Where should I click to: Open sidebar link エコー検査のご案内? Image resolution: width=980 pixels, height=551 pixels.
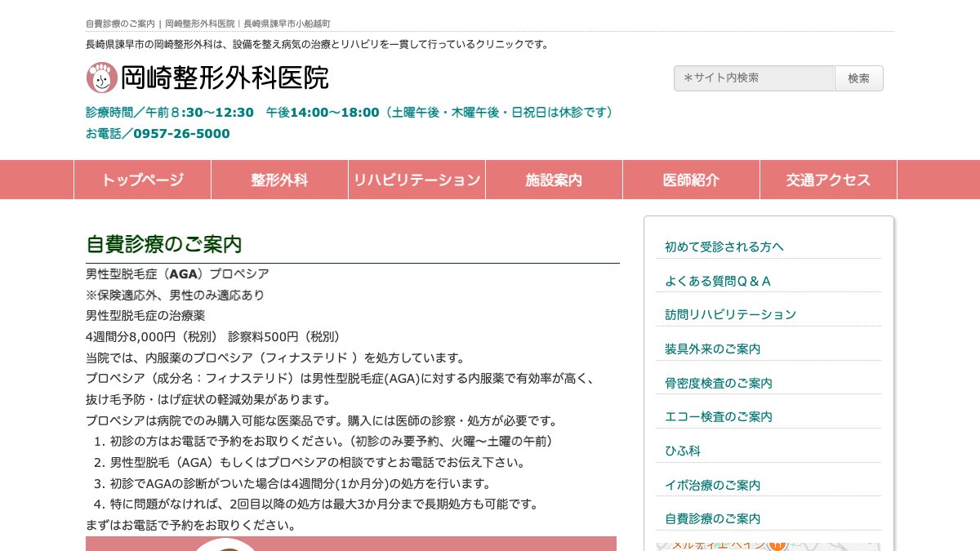tap(719, 416)
